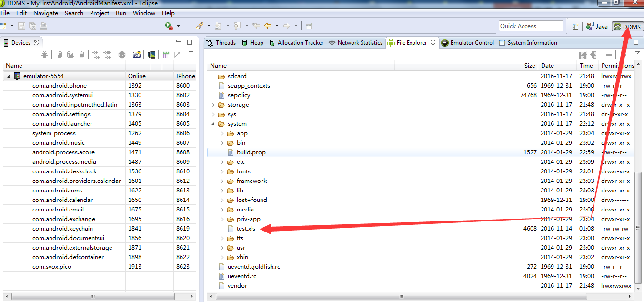The image size is (644, 302).
Task: Collapse the emulator-5554 device node
Action: click(9, 76)
